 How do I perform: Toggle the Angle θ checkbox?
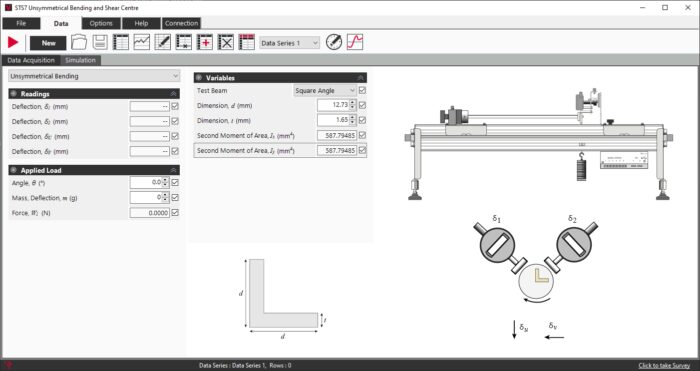[x=175, y=182]
